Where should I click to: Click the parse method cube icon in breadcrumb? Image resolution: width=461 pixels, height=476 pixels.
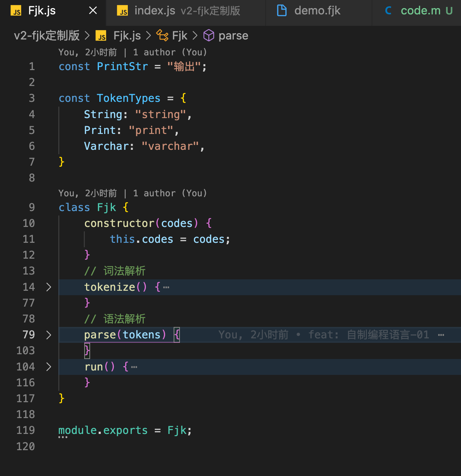pos(209,35)
